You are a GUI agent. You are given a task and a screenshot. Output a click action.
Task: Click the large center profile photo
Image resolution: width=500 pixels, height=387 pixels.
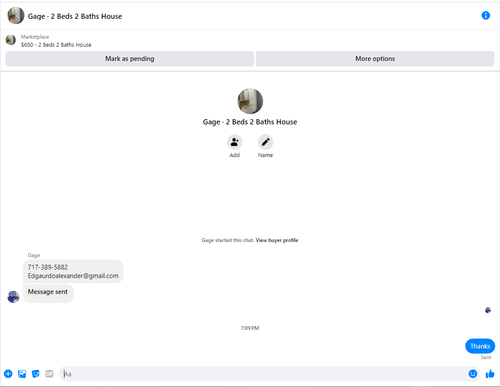(250, 101)
